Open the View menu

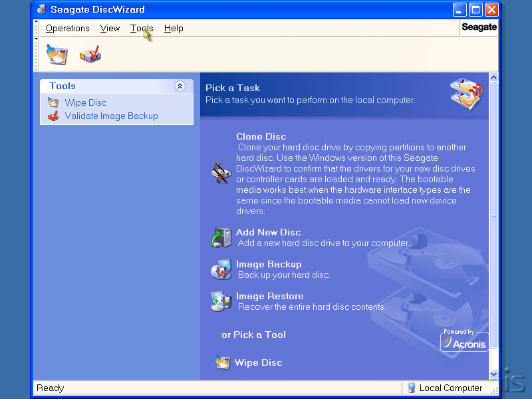pos(110,28)
